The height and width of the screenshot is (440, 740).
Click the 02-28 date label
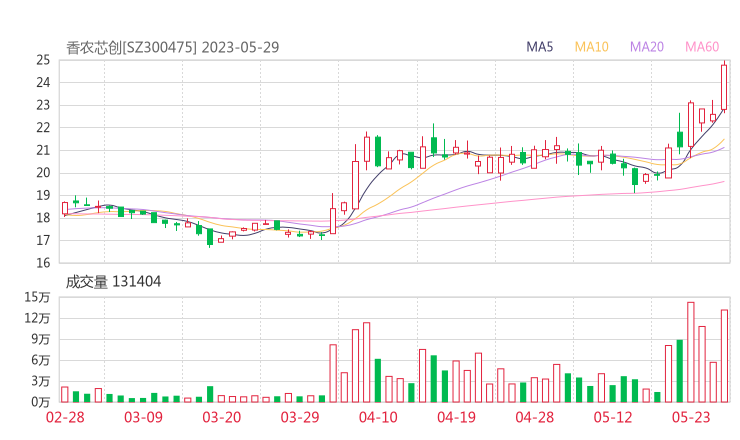(65, 417)
